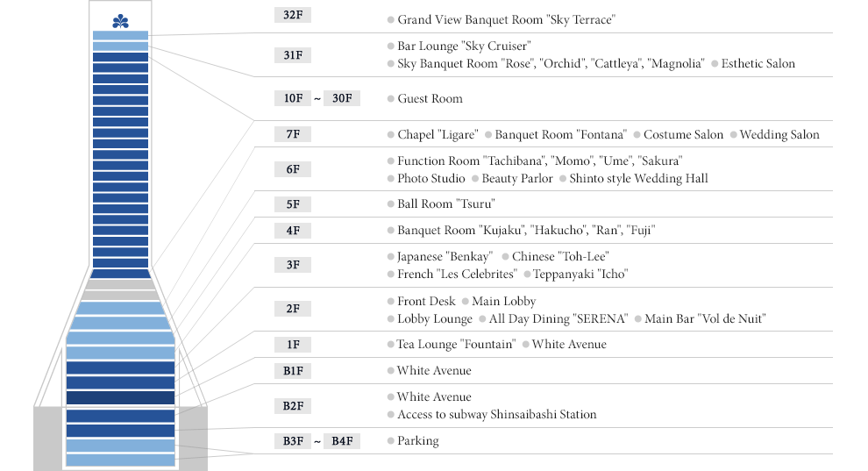Click the top light-blue floor of tower diagram
The width and height of the screenshot is (868, 471).
pos(121,35)
